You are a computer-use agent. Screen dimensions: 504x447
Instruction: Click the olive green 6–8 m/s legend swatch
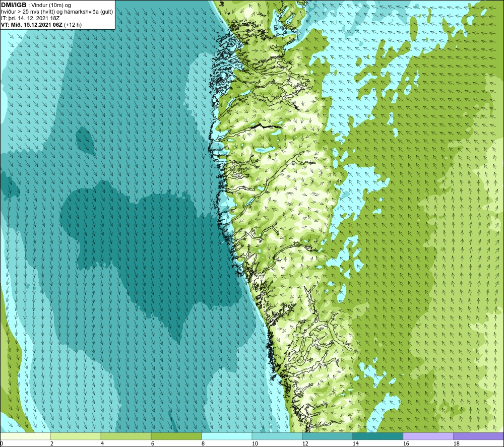(176, 436)
